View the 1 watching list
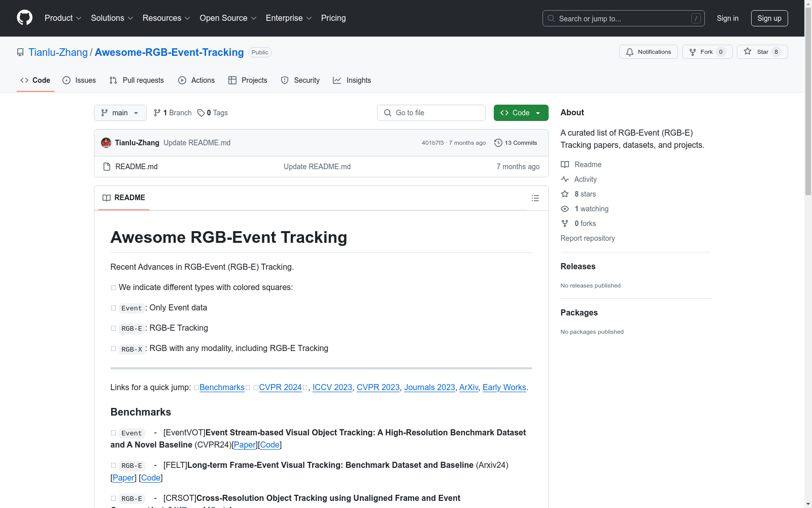This screenshot has width=812, height=508. [585, 209]
